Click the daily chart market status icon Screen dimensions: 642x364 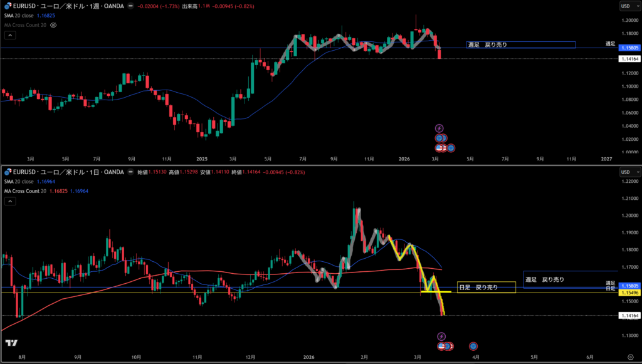(129, 171)
